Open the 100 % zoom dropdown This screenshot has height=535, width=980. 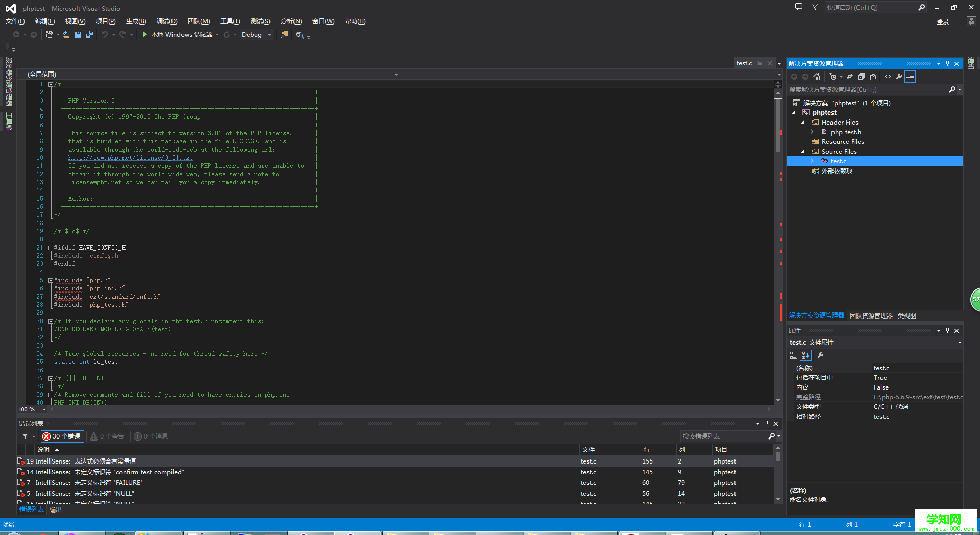coord(44,410)
